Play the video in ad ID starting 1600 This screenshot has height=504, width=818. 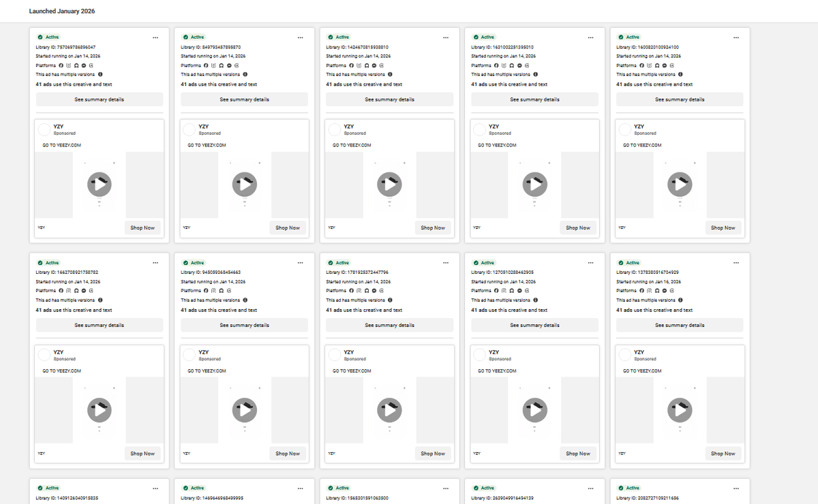point(680,184)
